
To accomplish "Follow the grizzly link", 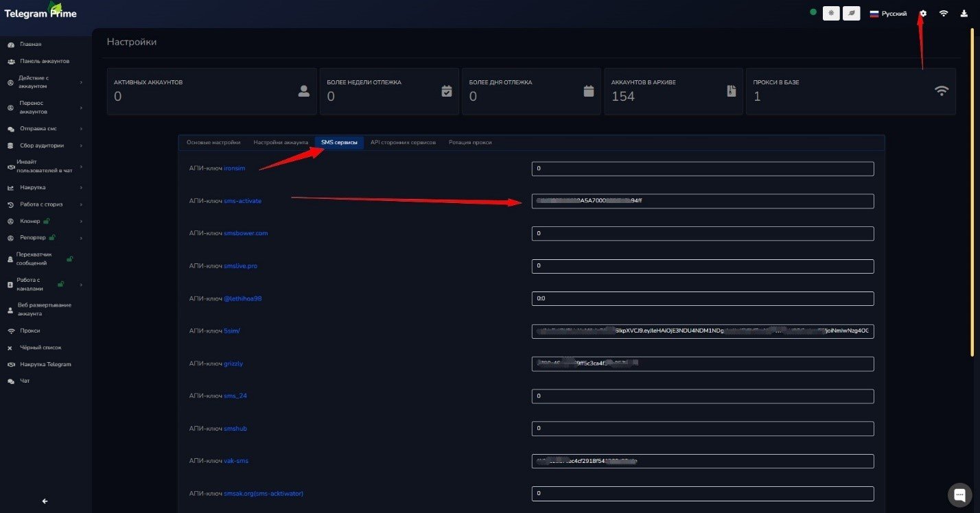I will (233, 363).
